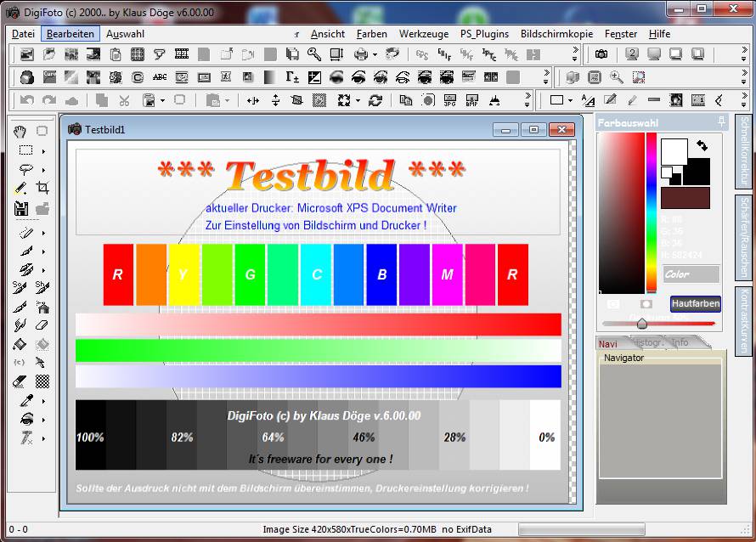Screen dimensions: 756x542
Task: Open the Bearbeiten menu
Action: 71,34
